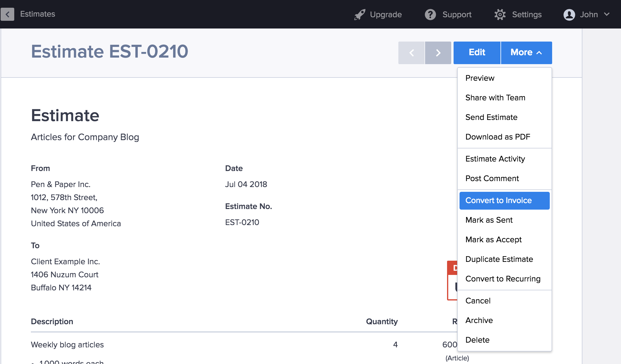Select Duplicate Estimate option
Image resolution: width=621 pixels, height=364 pixels.
[x=499, y=259]
